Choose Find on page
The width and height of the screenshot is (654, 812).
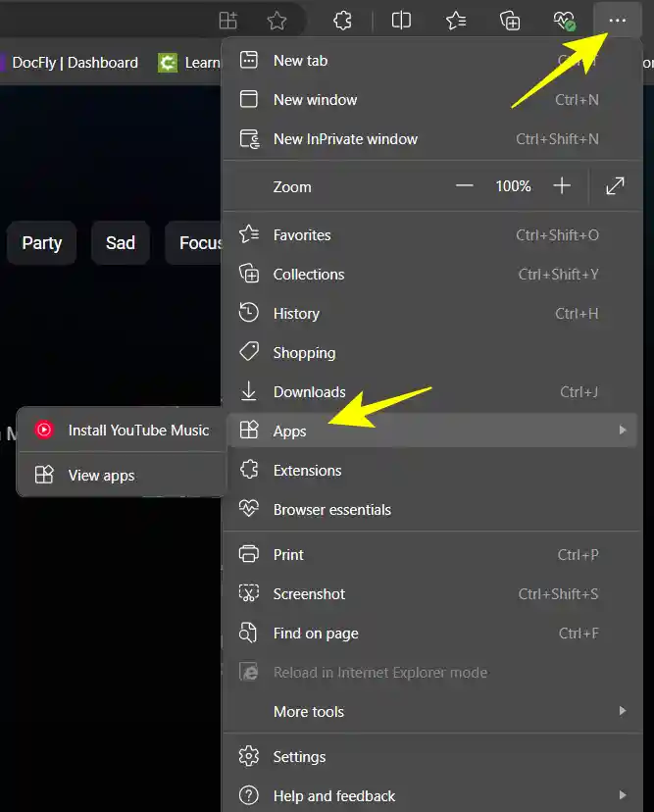(x=432, y=634)
